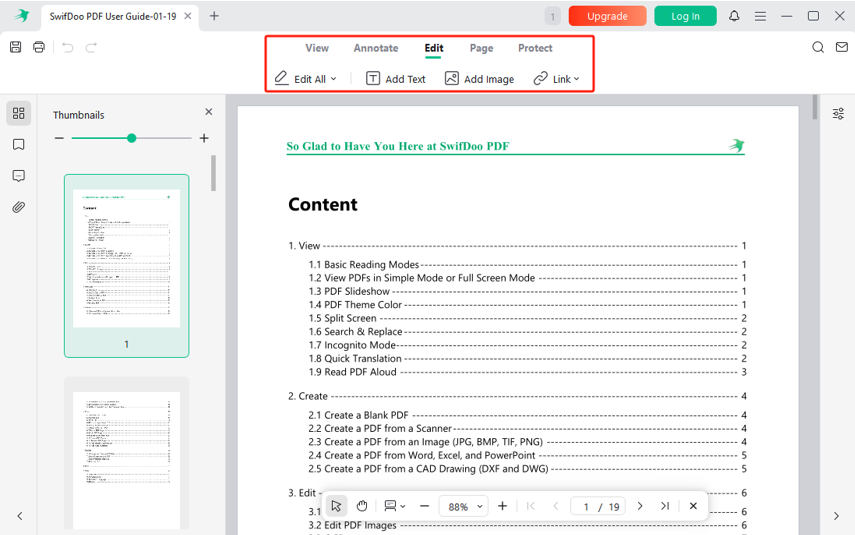Decrease thumbnail size with minus
This screenshot has width=855, height=535.
(x=59, y=138)
